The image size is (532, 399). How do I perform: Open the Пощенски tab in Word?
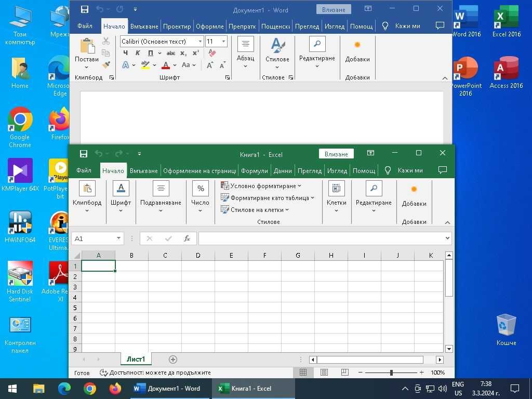(x=275, y=26)
